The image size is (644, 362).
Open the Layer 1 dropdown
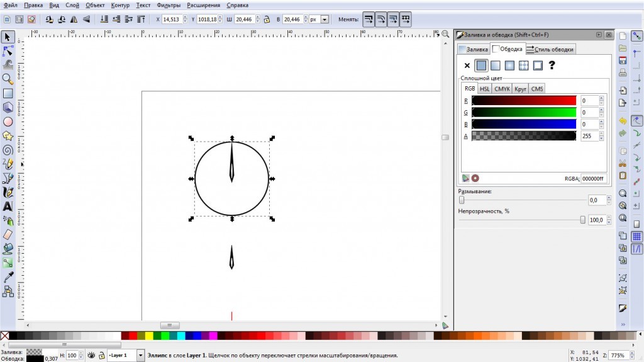coord(140,356)
